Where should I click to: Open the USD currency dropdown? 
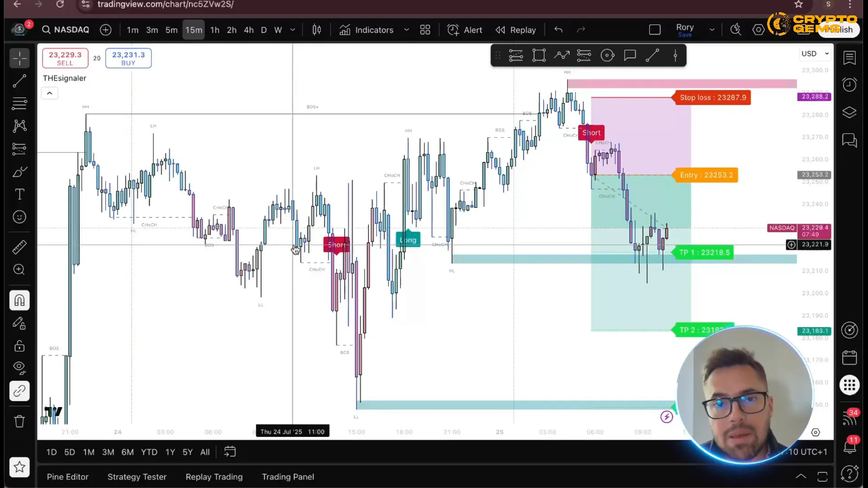point(815,54)
